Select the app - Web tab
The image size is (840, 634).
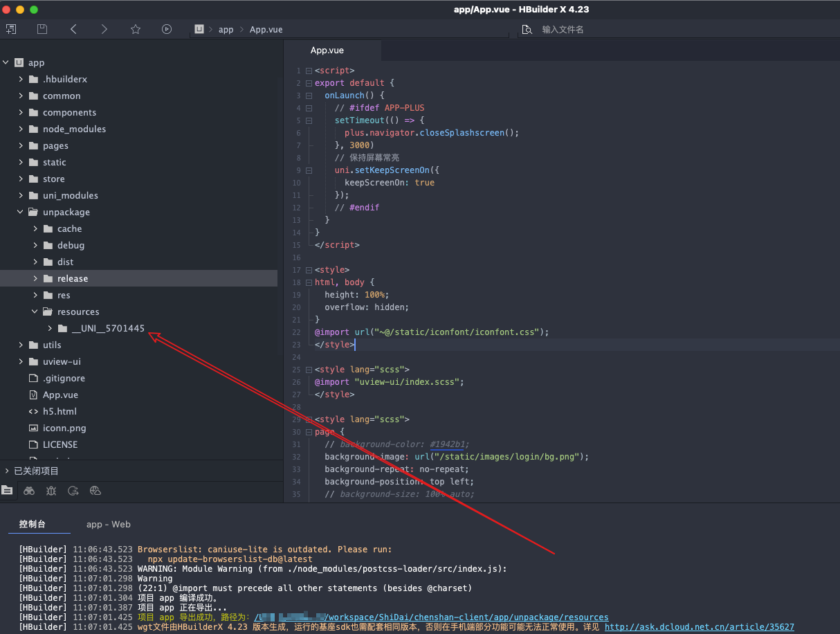[108, 524]
